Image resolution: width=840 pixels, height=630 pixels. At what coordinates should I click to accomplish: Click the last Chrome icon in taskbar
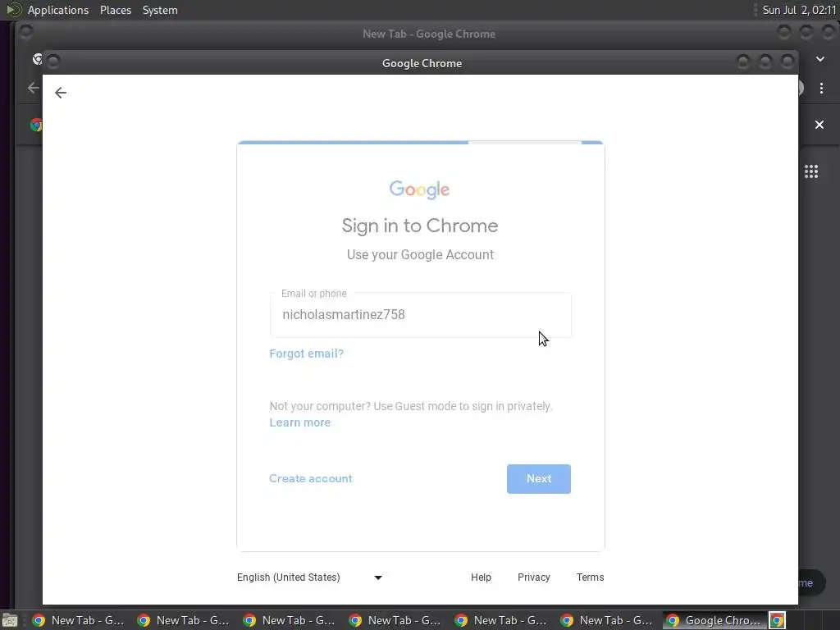click(x=778, y=620)
